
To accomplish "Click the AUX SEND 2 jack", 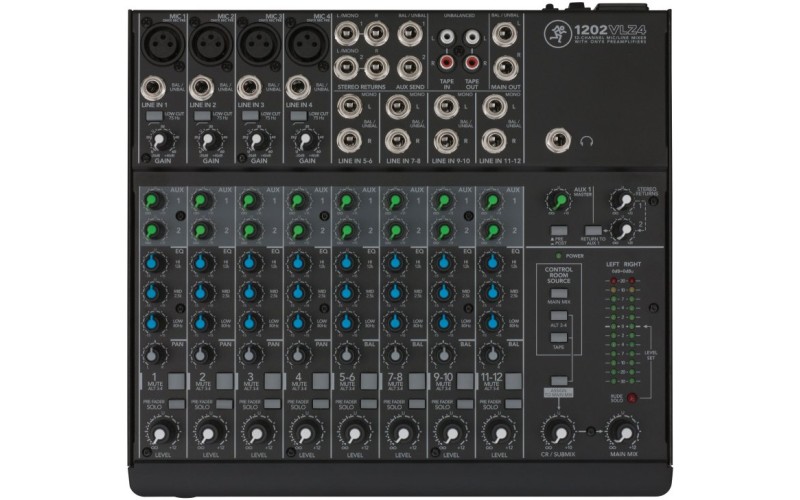I will (410, 68).
